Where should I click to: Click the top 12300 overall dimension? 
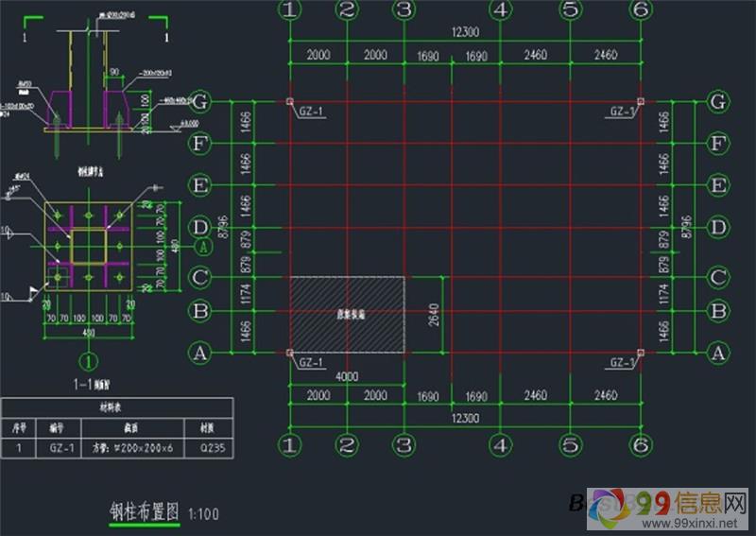click(465, 32)
